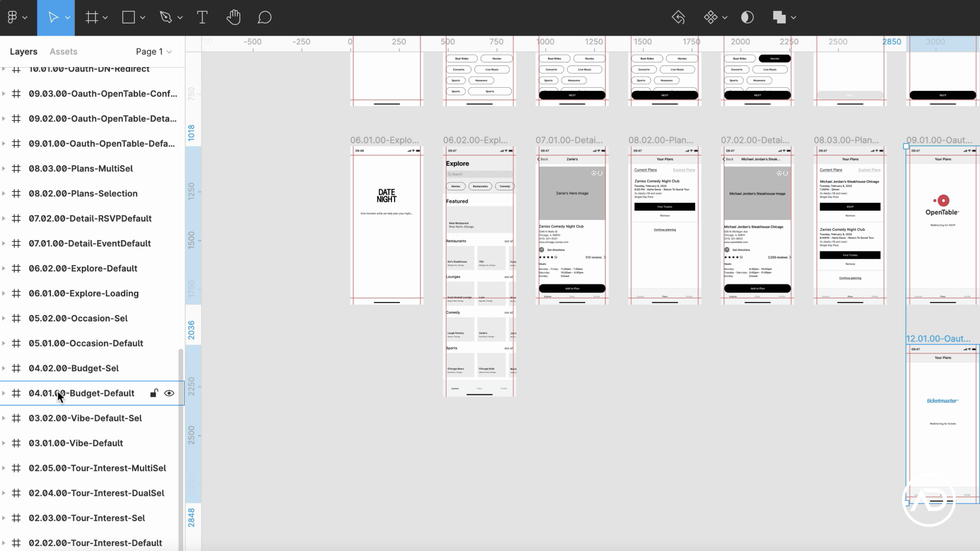Open the Page 1 dropdown
The width and height of the screenshot is (980, 551).
(x=154, y=51)
